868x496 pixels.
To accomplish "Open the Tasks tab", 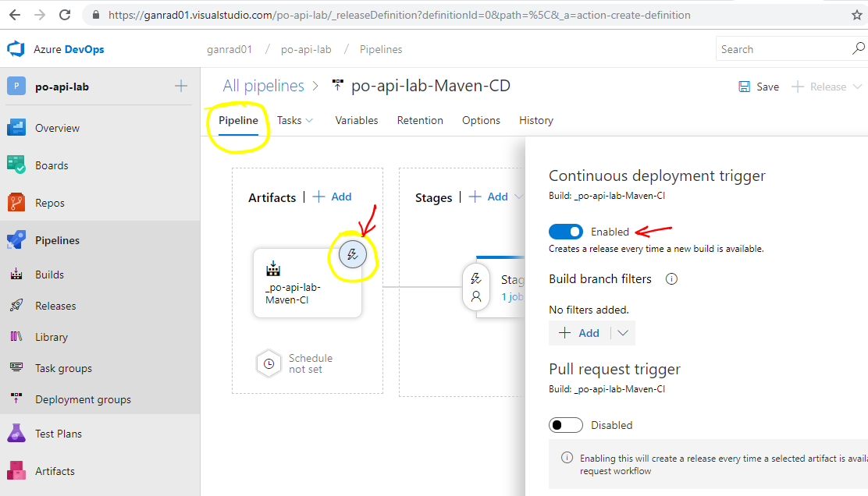I will pos(289,120).
